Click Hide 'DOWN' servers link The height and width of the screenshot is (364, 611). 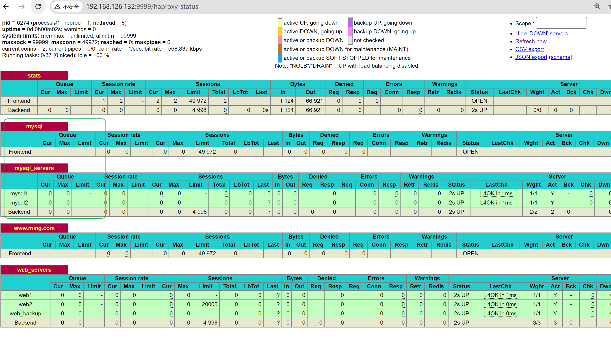[x=541, y=34]
